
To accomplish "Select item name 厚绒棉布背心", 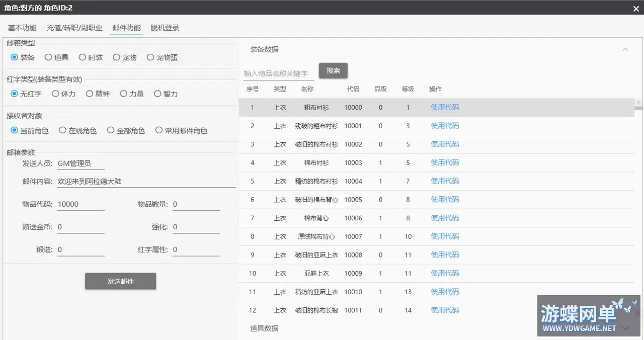I will click(x=316, y=236).
